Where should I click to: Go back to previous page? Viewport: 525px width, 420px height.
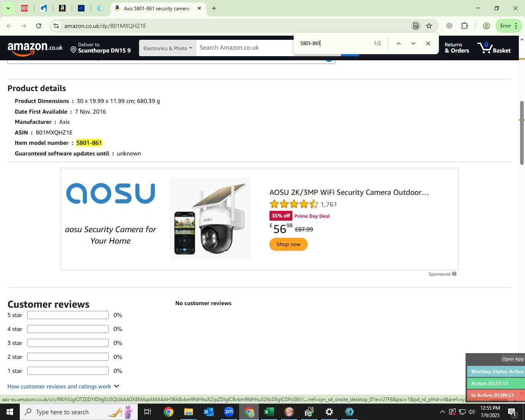[x=9, y=26]
